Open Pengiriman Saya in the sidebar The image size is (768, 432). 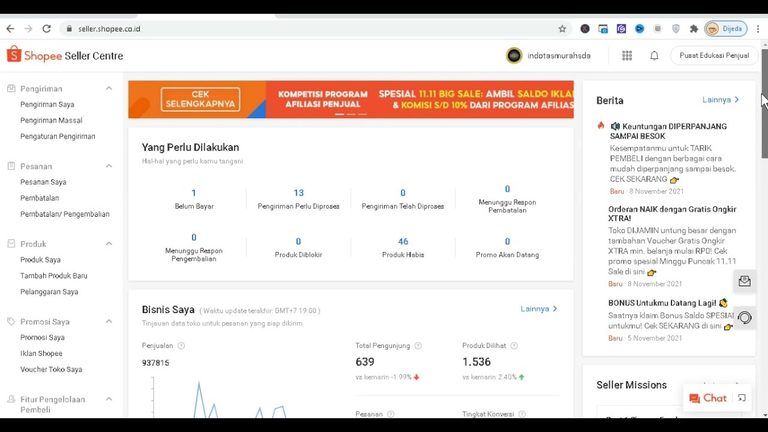click(47, 104)
